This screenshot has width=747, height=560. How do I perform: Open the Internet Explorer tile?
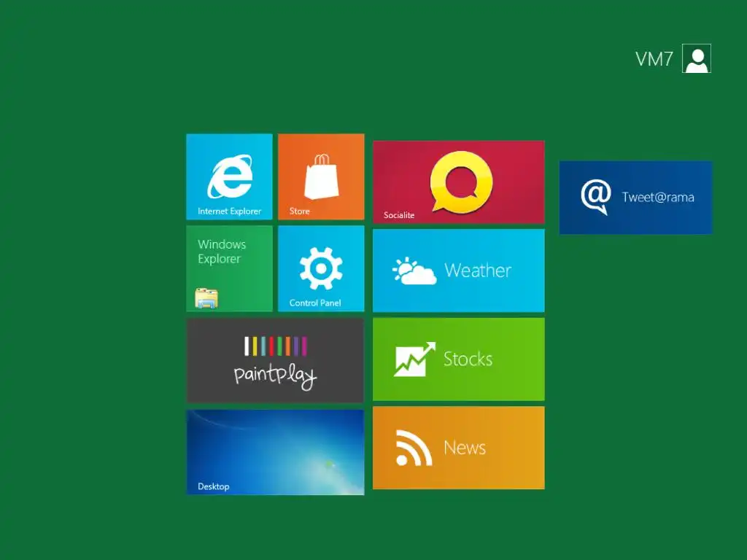229,176
